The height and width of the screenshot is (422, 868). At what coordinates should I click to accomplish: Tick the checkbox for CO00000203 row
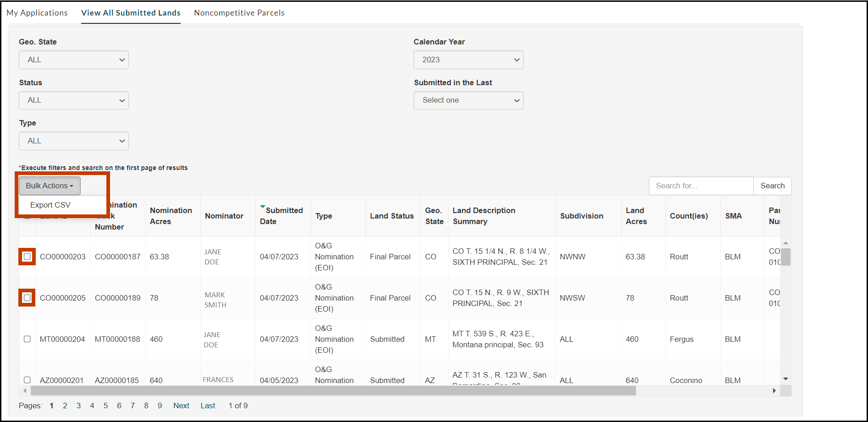[27, 257]
